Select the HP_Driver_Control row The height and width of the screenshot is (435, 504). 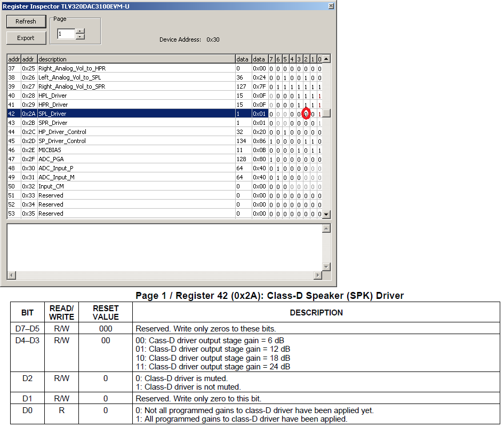[x=165, y=132]
